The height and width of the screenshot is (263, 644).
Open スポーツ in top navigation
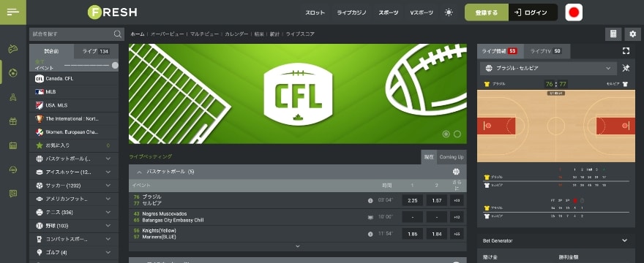point(389,12)
